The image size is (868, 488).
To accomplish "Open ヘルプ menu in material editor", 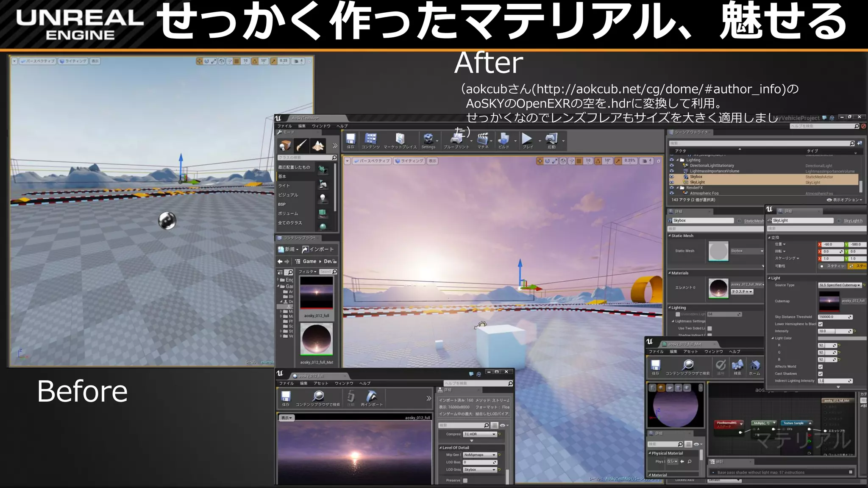I will point(734,352).
